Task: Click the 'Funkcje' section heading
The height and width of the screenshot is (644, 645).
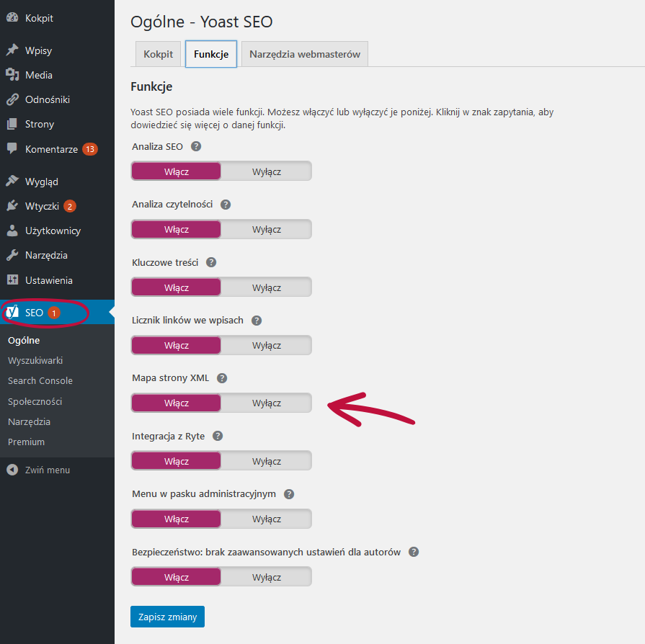Action: [151, 86]
